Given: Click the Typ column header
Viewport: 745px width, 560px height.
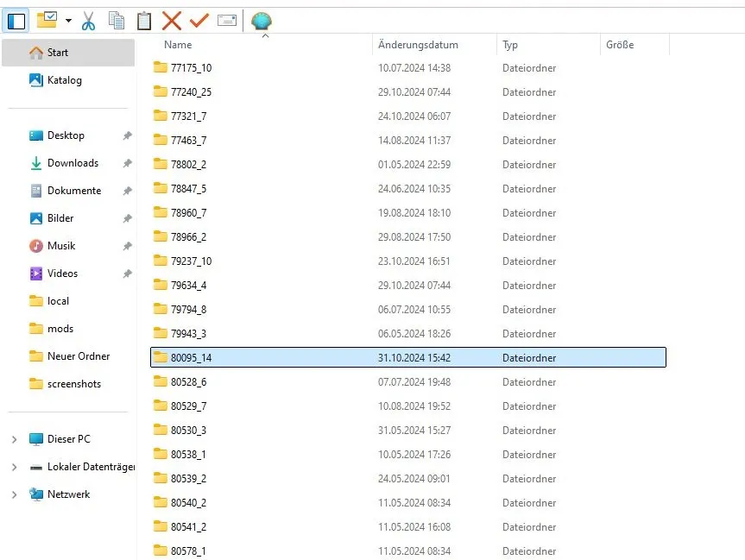Looking at the screenshot, I should pos(510,45).
